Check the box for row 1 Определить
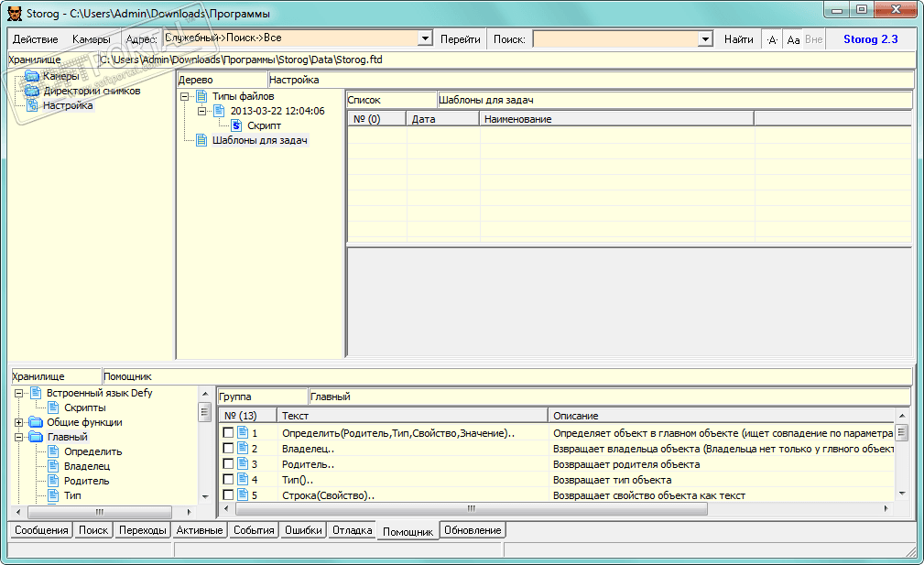924x565 pixels. click(228, 433)
